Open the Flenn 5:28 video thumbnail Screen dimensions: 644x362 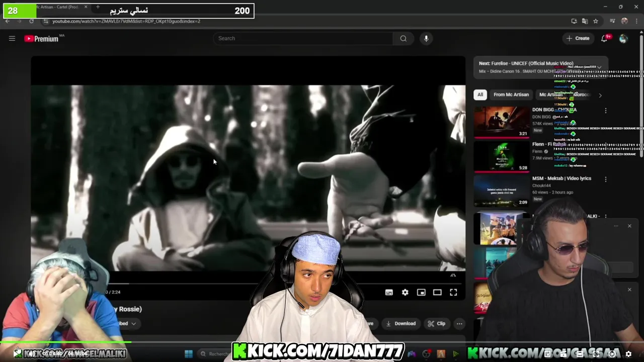[502, 156]
